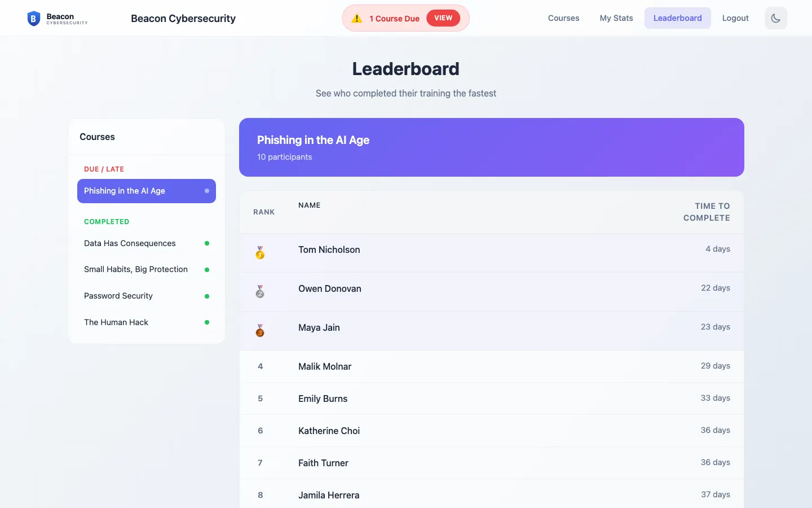Click the DUE / LATE section label

104,169
